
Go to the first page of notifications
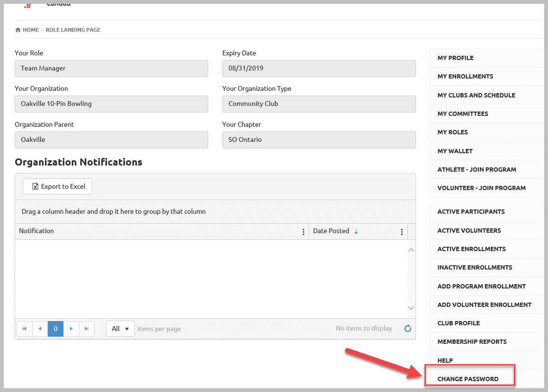24,329
